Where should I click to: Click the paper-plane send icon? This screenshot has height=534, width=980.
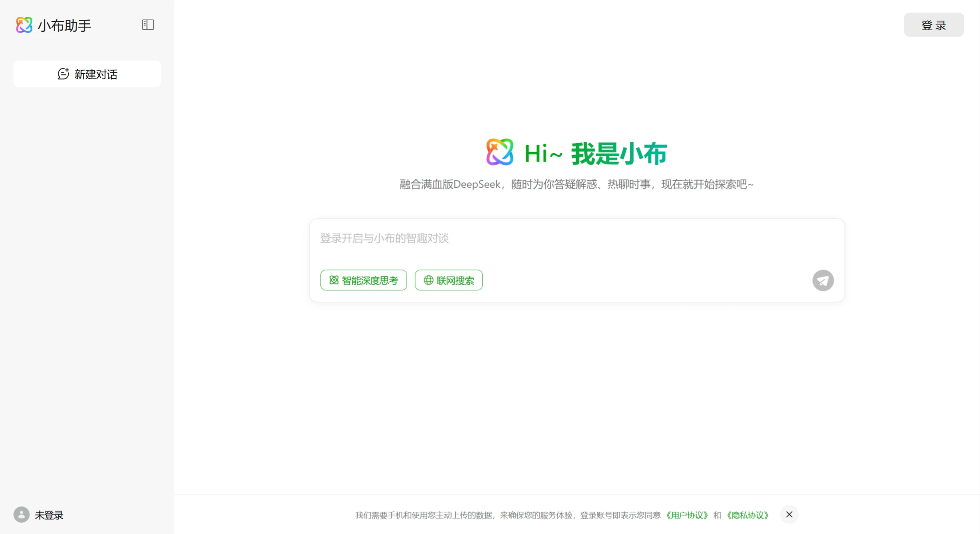[823, 280]
